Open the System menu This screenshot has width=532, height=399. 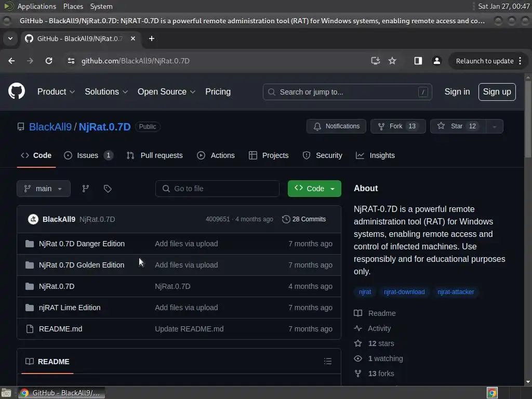point(101,6)
